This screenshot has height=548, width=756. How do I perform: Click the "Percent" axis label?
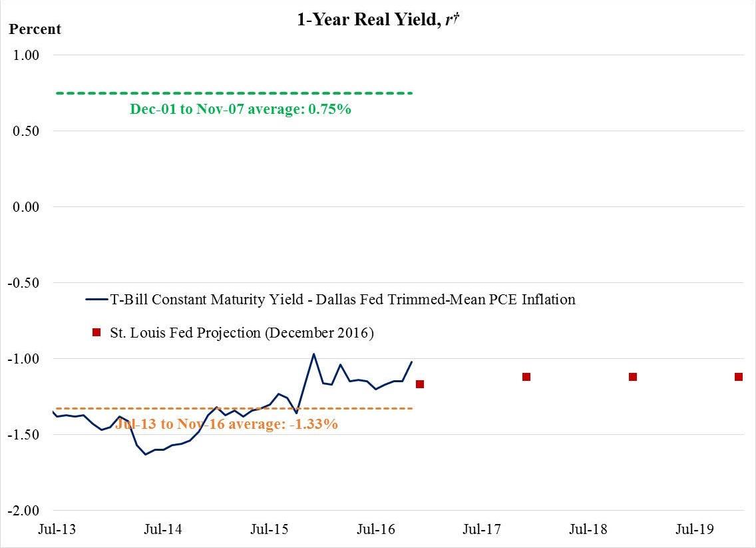tap(34, 29)
